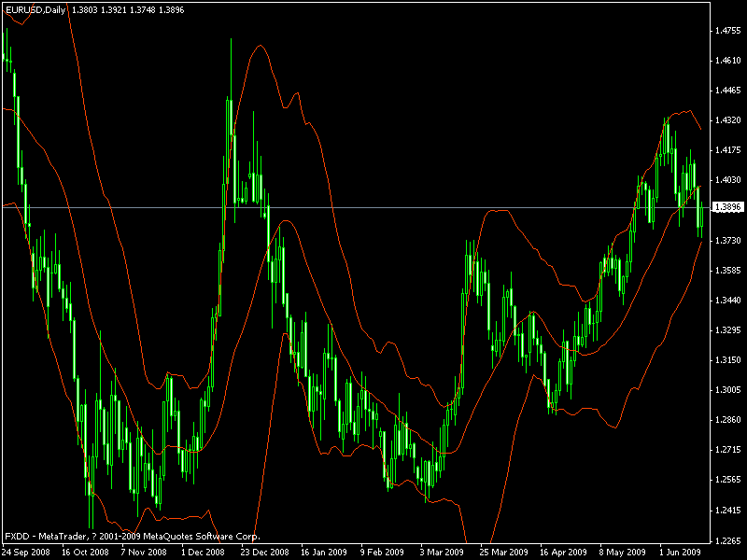
Task: Click the 1.2860 price axis label
Action: click(x=728, y=420)
